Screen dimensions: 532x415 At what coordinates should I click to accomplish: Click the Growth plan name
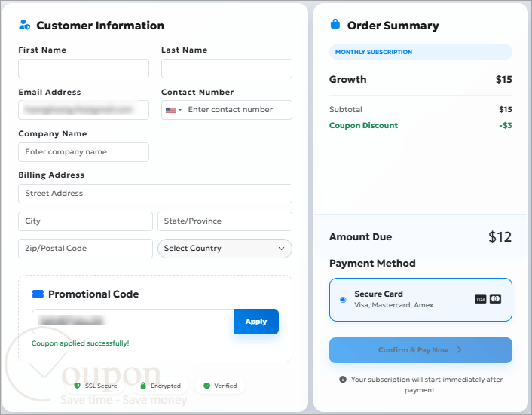pos(348,79)
